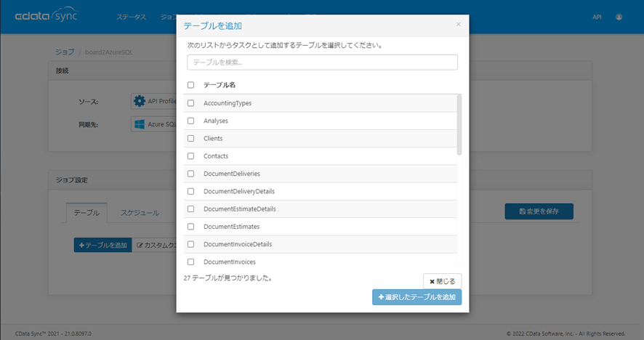Image resolution: width=644 pixels, height=340 pixels.
Task: Click the ＋テーブルを追加 button behind dialog
Action: [102, 245]
